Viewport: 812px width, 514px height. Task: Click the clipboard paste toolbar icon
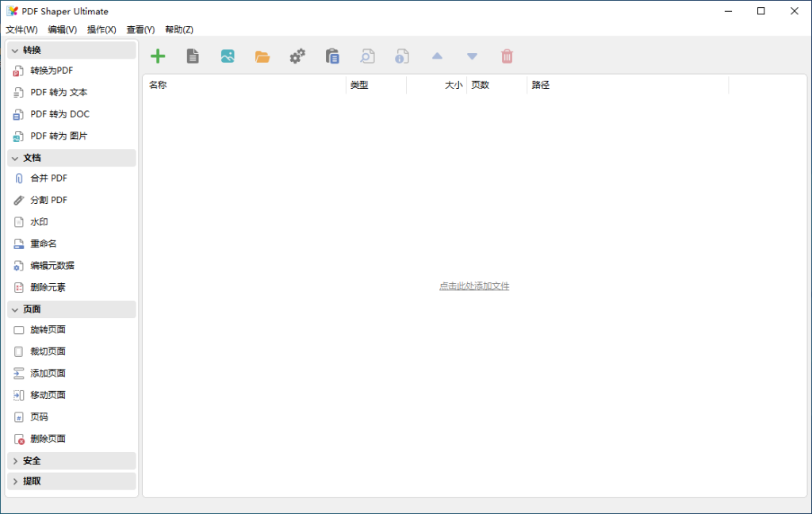(332, 56)
